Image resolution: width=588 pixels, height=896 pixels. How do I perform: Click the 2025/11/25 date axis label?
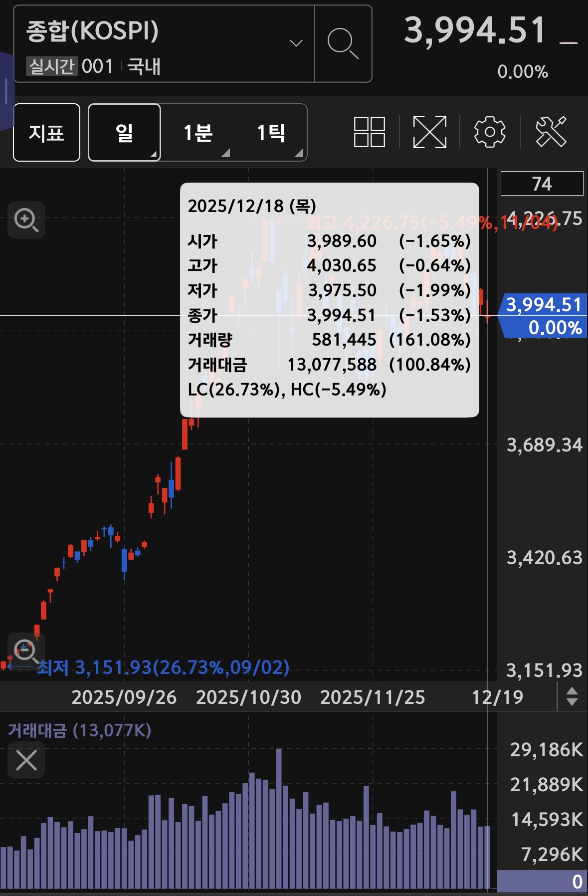(373, 697)
